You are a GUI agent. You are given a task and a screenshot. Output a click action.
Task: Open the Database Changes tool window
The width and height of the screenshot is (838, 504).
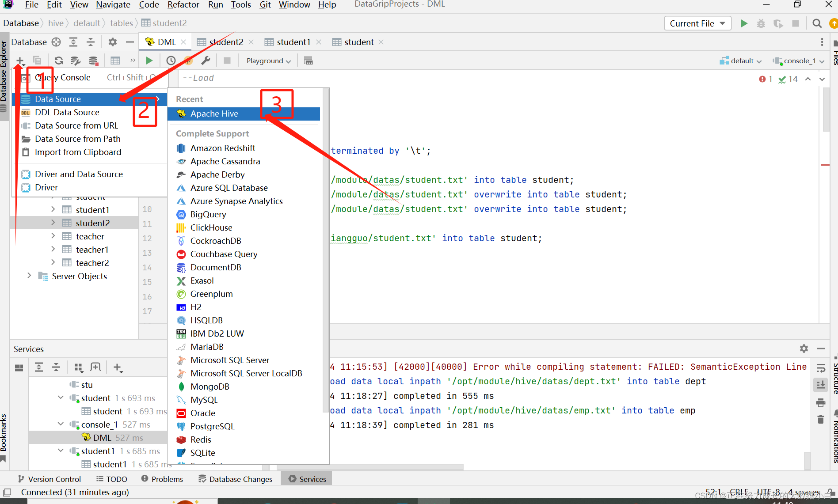235,479
